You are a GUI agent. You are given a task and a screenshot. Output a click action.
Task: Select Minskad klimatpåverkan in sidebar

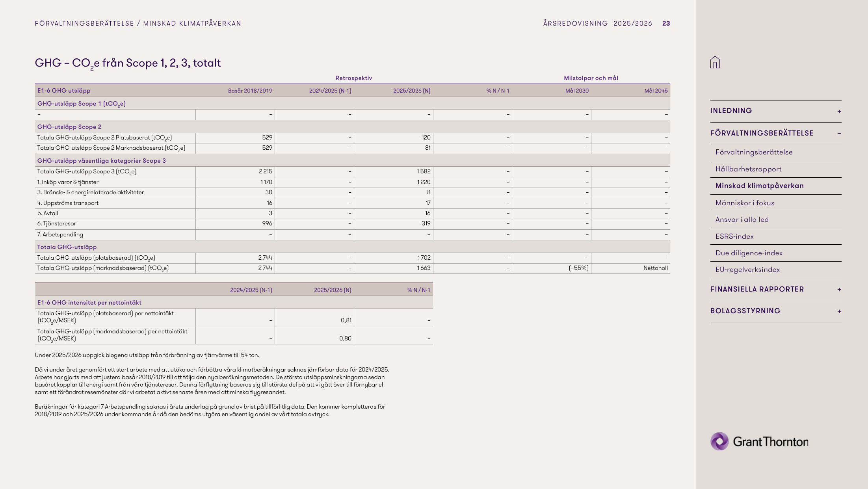[x=759, y=186]
